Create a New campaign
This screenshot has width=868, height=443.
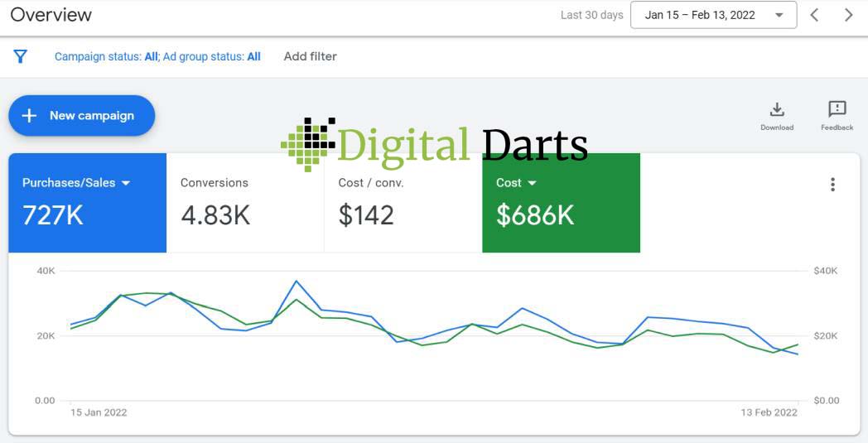click(82, 116)
